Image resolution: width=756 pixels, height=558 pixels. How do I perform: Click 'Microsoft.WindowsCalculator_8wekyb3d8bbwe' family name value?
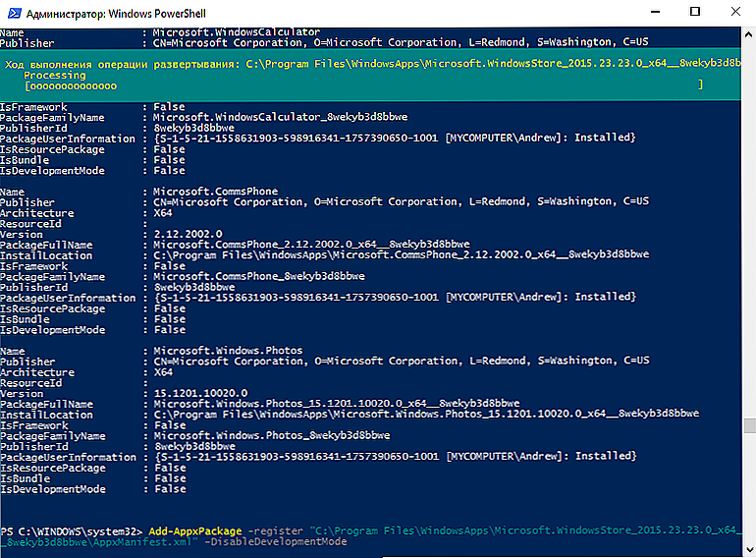[280, 117]
